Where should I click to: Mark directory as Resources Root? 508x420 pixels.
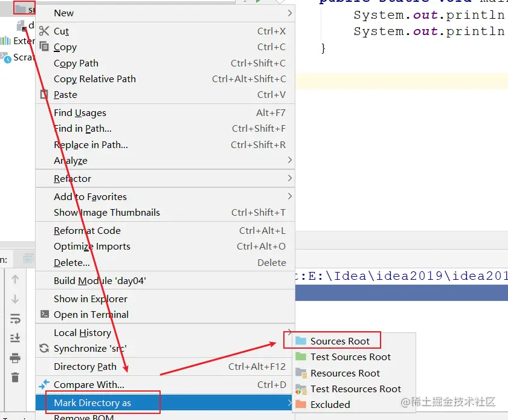click(354, 373)
